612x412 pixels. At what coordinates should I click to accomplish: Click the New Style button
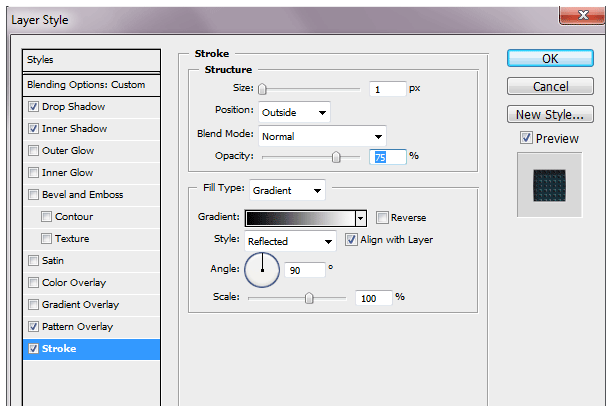(x=550, y=114)
